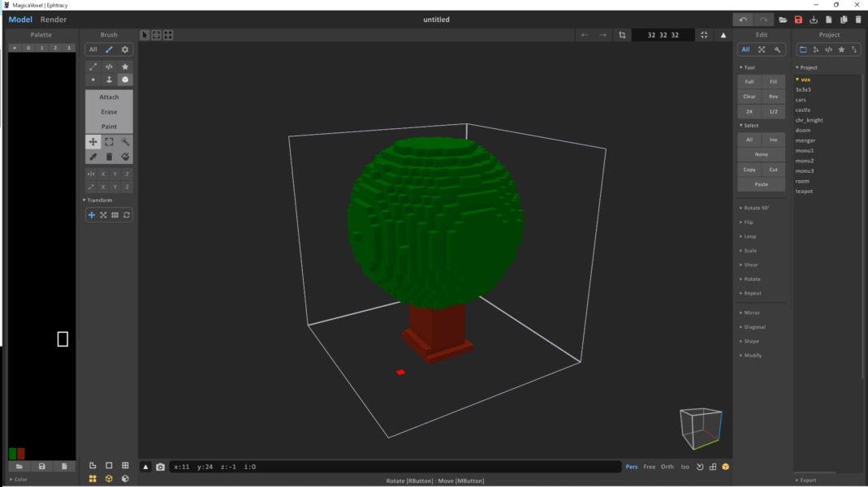
Task: Expand the Loop section
Action: [748, 236]
